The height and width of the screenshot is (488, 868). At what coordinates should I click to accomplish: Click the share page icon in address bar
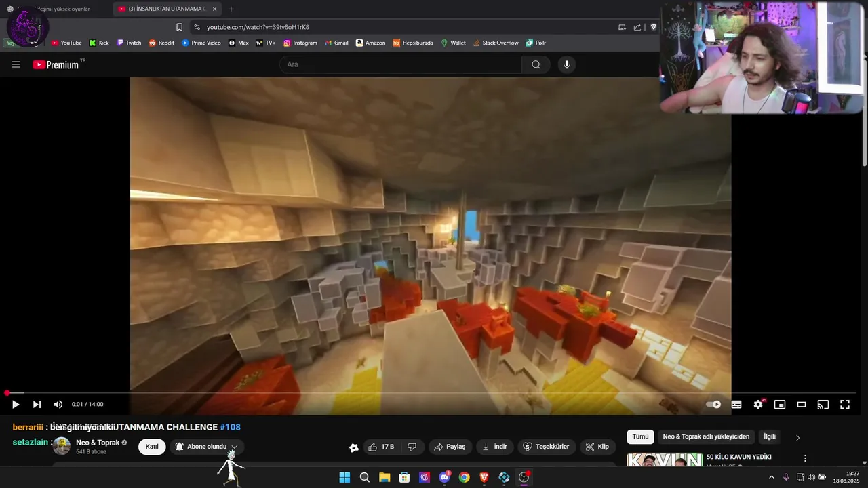click(637, 27)
